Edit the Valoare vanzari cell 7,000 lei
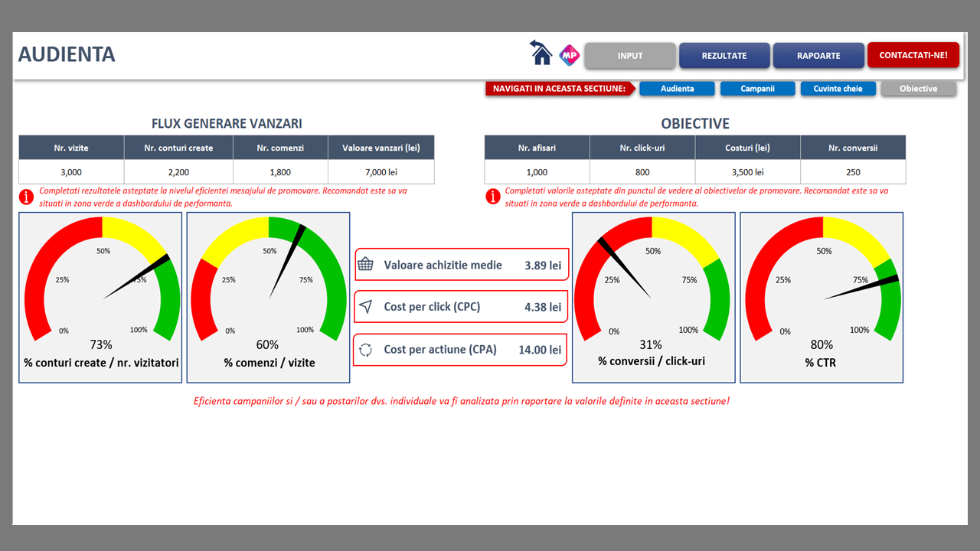Image resolution: width=980 pixels, height=551 pixels. (381, 172)
